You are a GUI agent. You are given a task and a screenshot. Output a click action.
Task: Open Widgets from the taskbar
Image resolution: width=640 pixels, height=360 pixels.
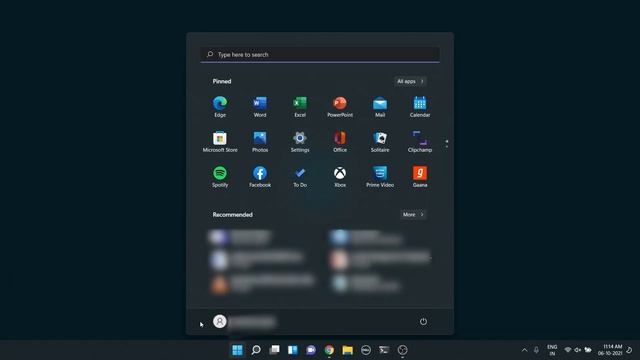pyautogui.click(x=293, y=350)
